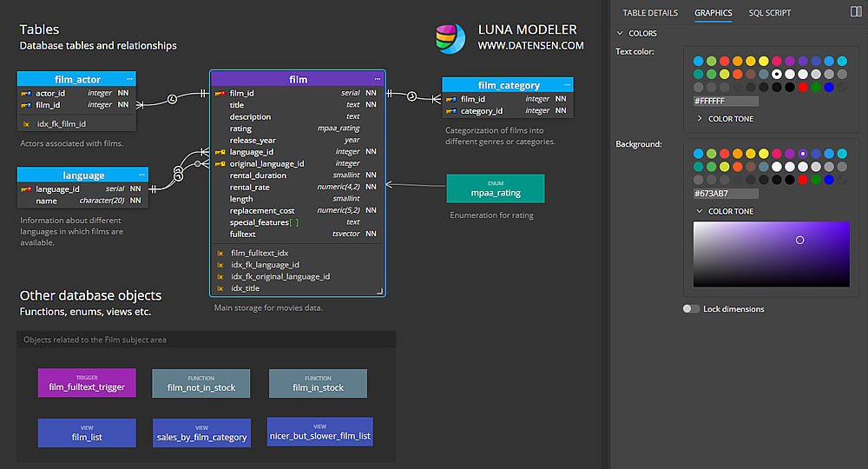Click the 'Enumeration for rating' note
This screenshot has width=868, height=469.
tap(491, 215)
